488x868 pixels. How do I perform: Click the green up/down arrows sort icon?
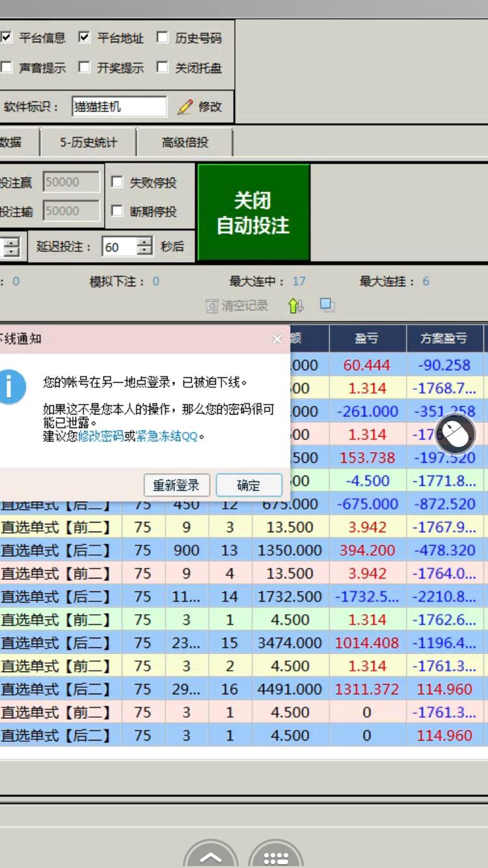(x=296, y=305)
